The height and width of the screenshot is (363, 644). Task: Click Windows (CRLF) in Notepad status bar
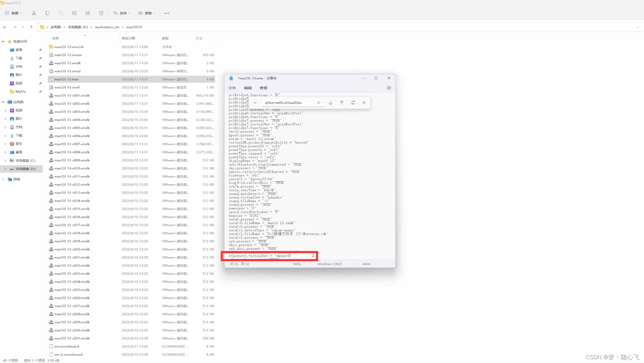330,264
